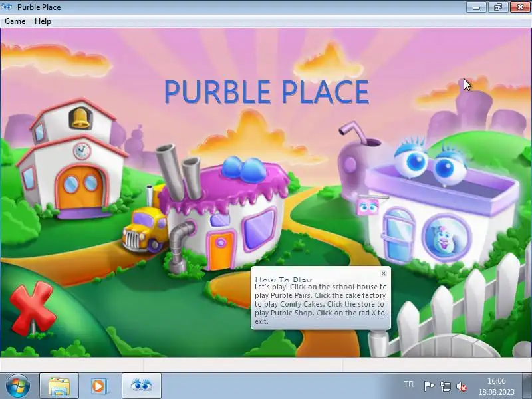This screenshot has width=532, height=399.
Task: Select the Purble Place taskbar button
Action: tap(141, 386)
